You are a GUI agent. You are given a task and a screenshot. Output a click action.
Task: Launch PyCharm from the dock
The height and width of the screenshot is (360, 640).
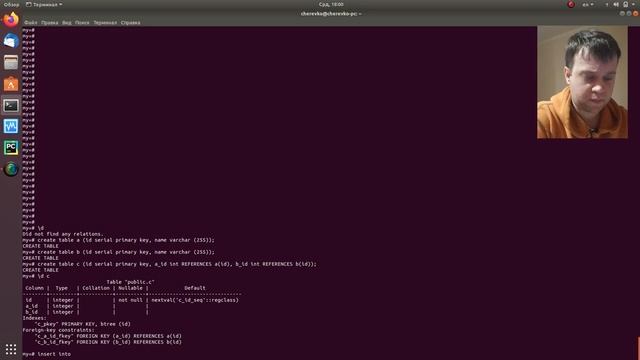click(11, 148)
